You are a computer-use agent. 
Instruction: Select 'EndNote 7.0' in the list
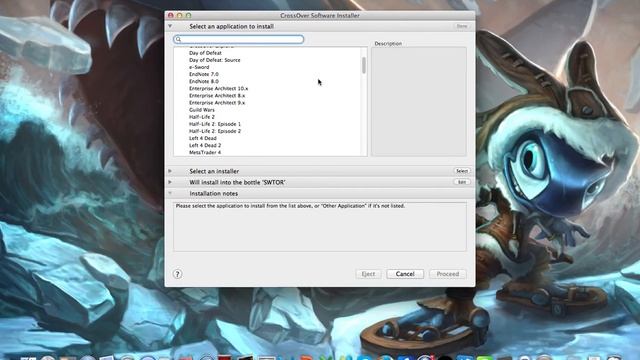tap(204, 74)
